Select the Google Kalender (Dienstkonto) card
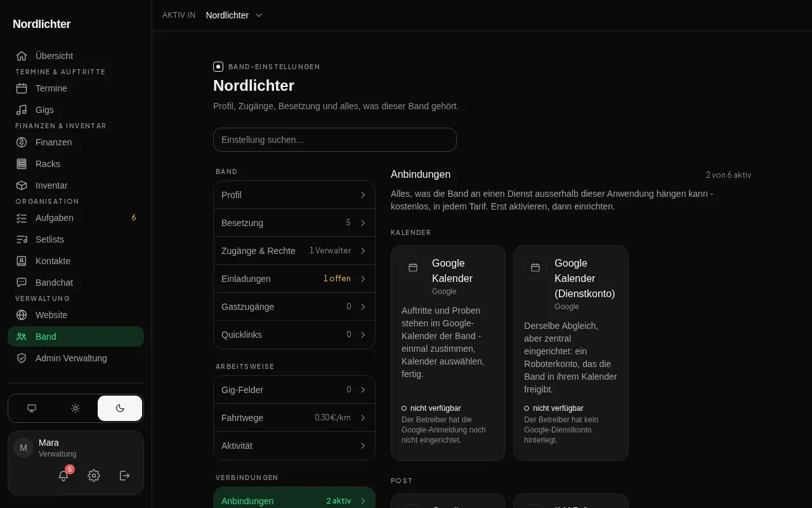 (x=571, y=353)
